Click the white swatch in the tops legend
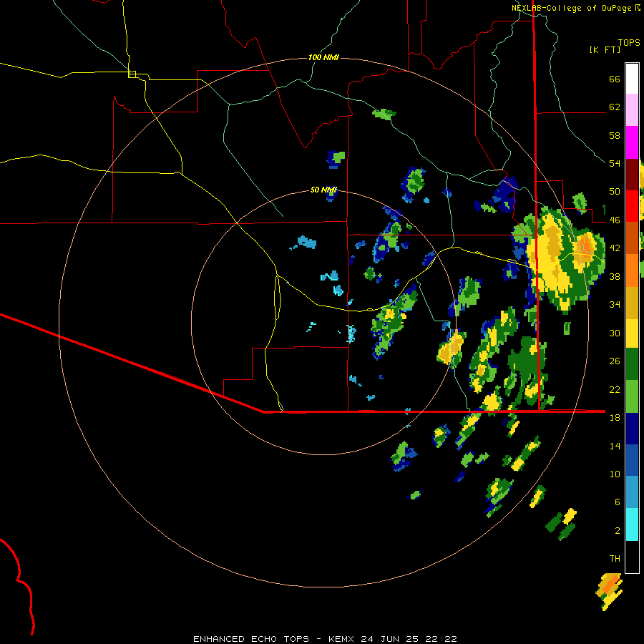This screenshot has height=644, width=644. [x=632, y=79]
